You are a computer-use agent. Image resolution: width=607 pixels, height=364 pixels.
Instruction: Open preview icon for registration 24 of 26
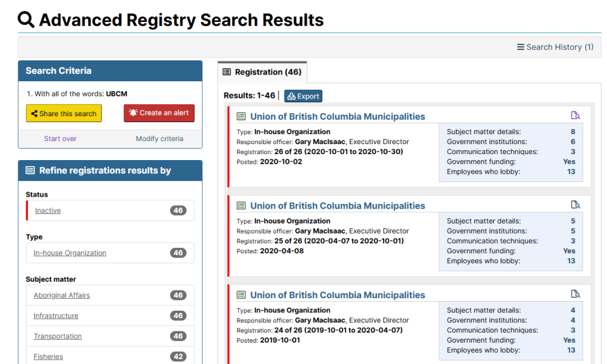575,294
